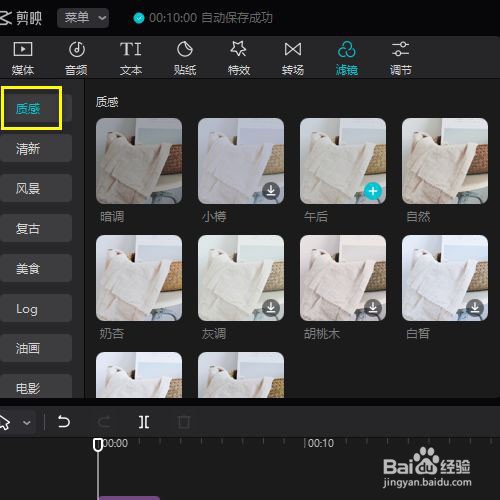Image resolution: width=500 pixels, height=500 pixels.
Task: Choose the 胡桃木 filter thumbnail
Action: 343,278
